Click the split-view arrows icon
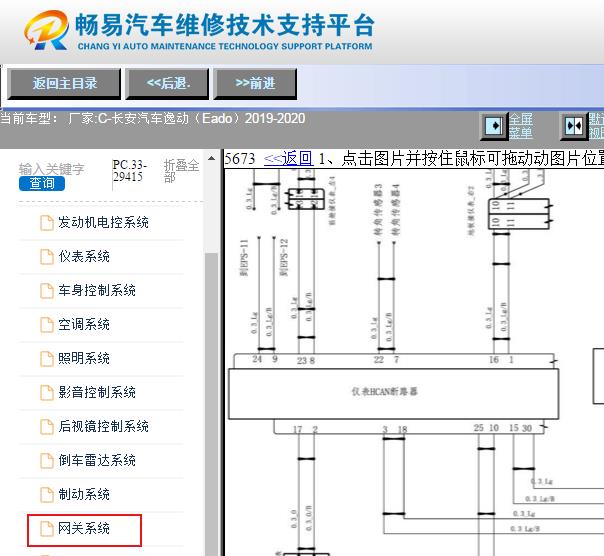604x556 pixels. point(574,126)
